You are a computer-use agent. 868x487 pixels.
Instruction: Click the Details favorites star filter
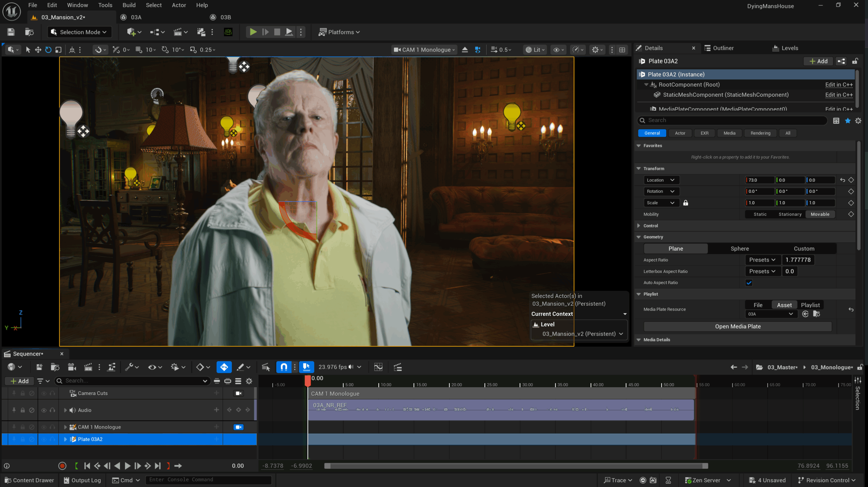coord(847,120)
